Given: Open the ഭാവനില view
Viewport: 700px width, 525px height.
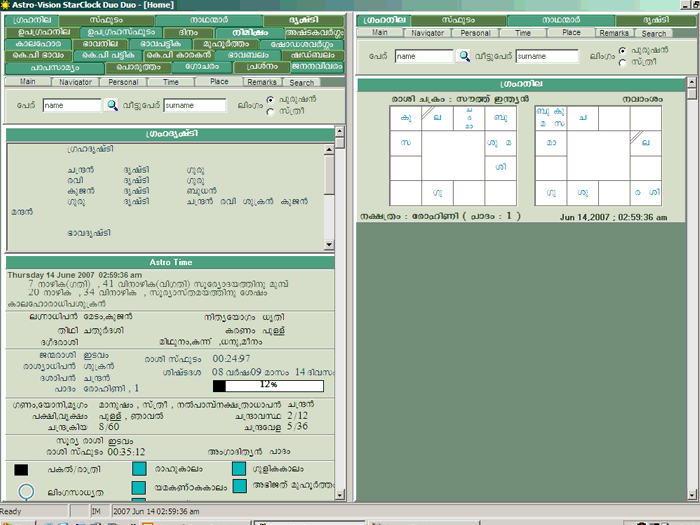Looking at the screenshot, I should (100, 44).
